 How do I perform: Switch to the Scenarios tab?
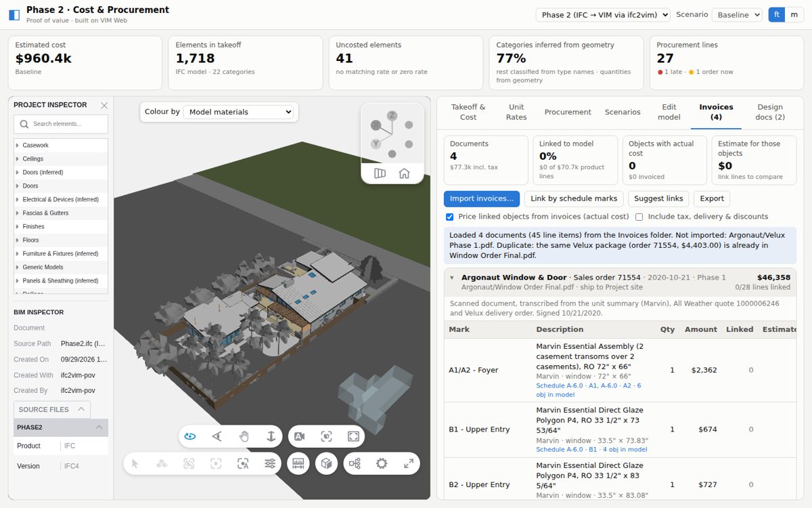click(623, 112)
